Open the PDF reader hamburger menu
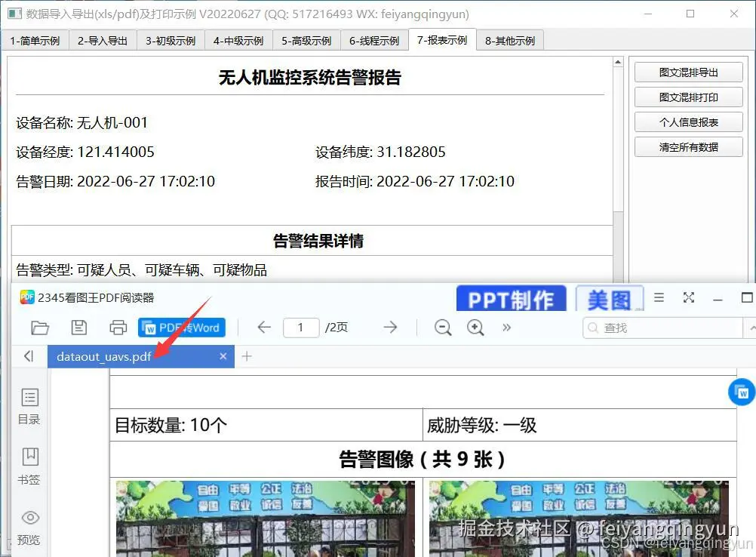 pyautogui.click(x=658, y=297)
